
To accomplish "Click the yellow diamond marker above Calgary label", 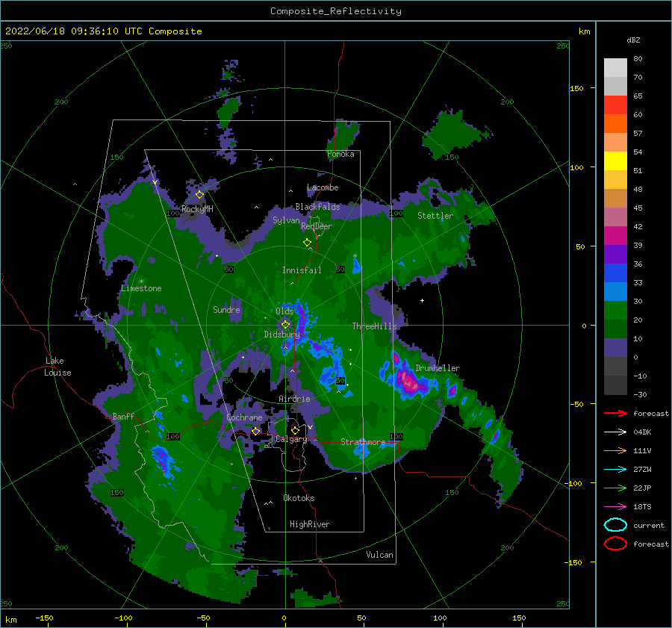I will coord(295,430).
